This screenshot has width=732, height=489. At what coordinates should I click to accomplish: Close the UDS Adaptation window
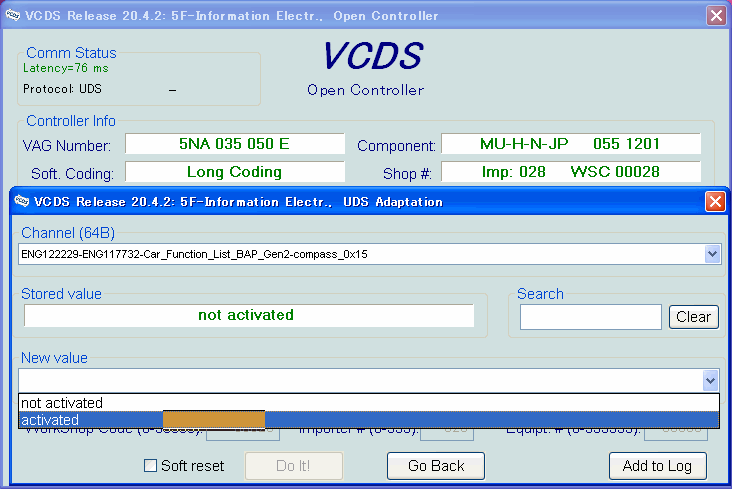pyautogui.click(x=715, y=202)
